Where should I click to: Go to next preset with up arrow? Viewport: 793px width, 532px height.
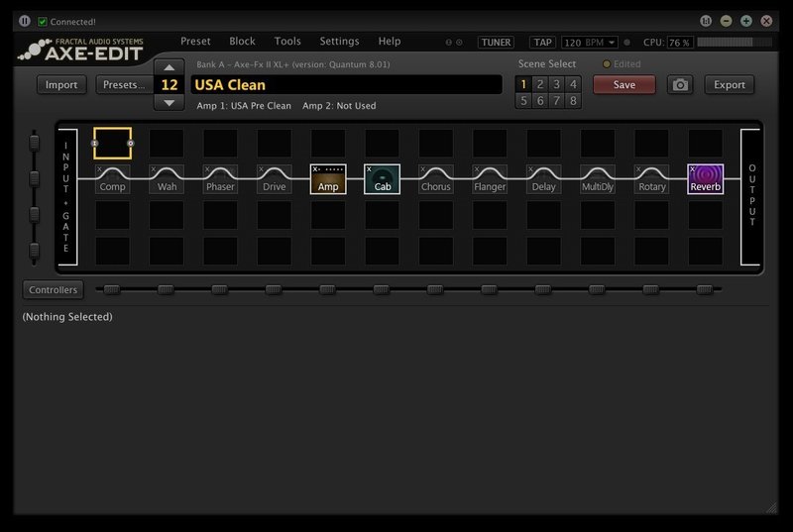tap(170, 67)
